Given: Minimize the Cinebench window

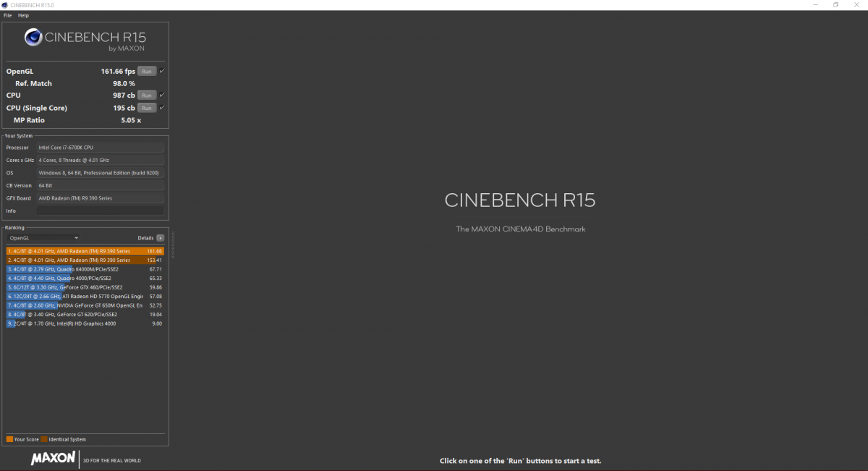Looking at the screenshot, I should click(x=816, y=5).
